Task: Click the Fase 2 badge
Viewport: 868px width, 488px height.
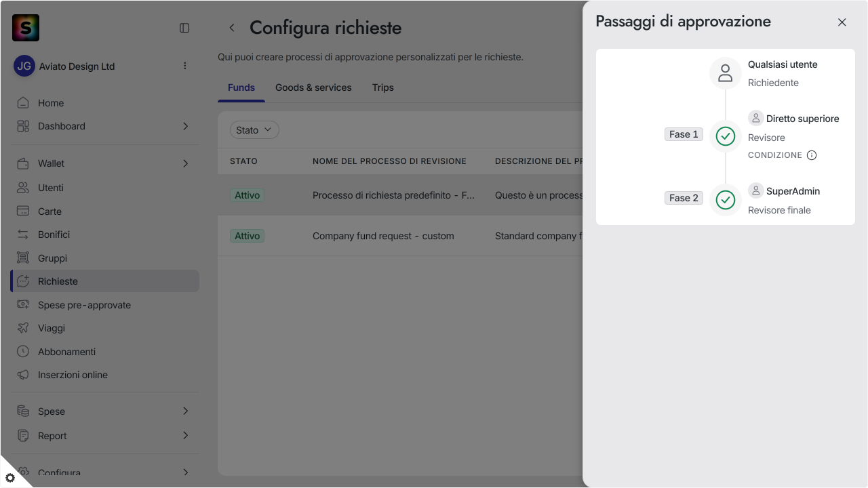Action: pos(684,198)
